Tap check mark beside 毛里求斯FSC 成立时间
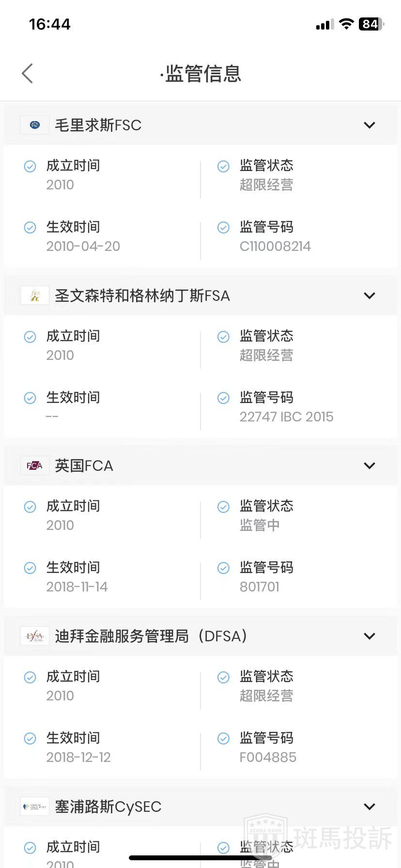Viewport: 401px width, 868px height. [x=30, y=166]
